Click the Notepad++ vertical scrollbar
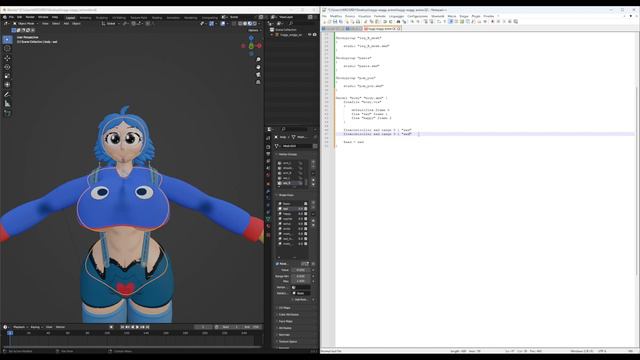Viewport: 640px width, 360px height. pyautogui.click(x=637, y=180)
